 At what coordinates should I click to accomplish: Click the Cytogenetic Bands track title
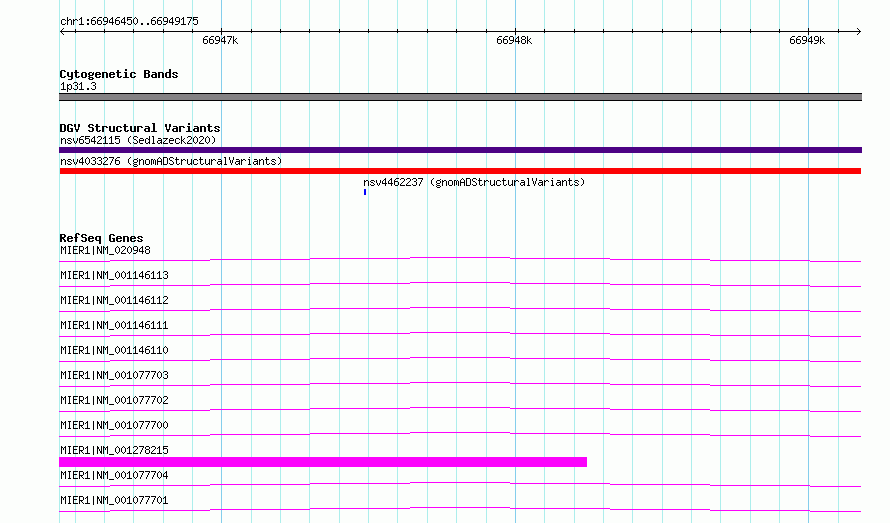click(119, 74)
